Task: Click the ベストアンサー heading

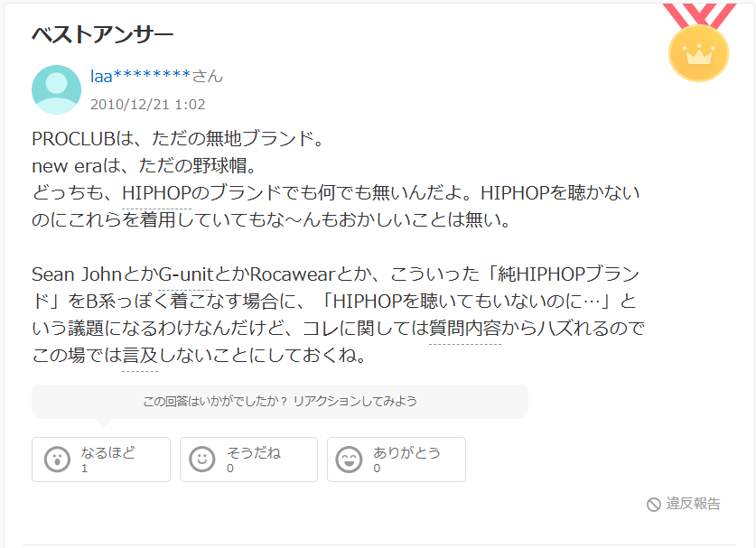Action: [x=103, y=34]
